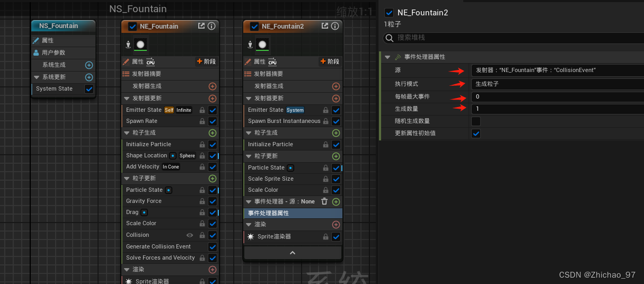Click lock icon on Gravity Force row
The height and width of the screenshot is (284, 644).
(202, 201)
